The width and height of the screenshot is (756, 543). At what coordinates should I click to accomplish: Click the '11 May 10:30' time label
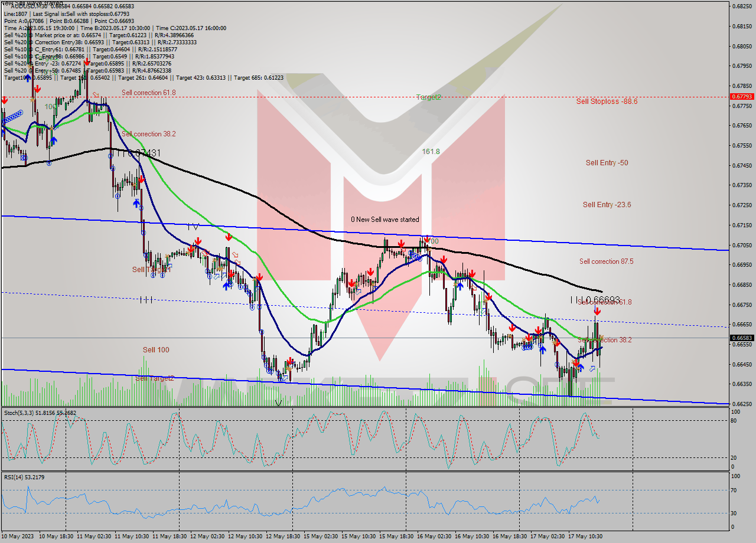pos(131,536)
